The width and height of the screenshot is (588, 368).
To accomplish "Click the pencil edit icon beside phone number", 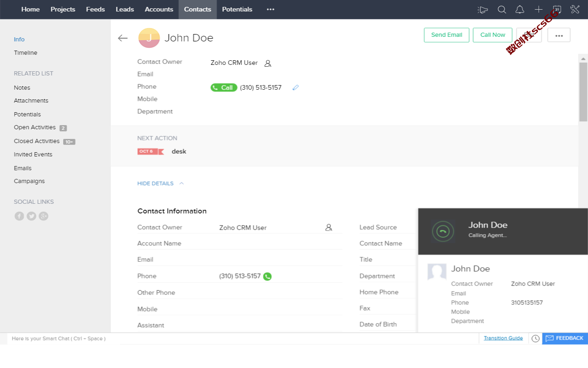I will coord(295,87).
